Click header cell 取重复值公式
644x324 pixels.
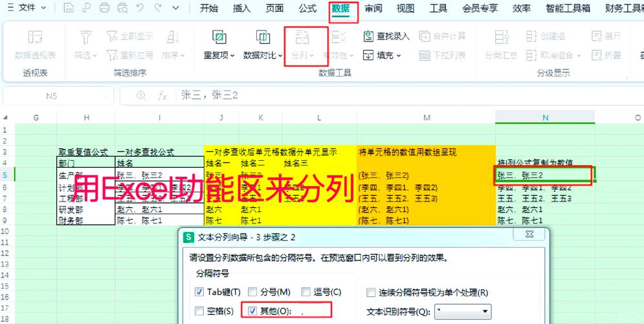point(86,152)
